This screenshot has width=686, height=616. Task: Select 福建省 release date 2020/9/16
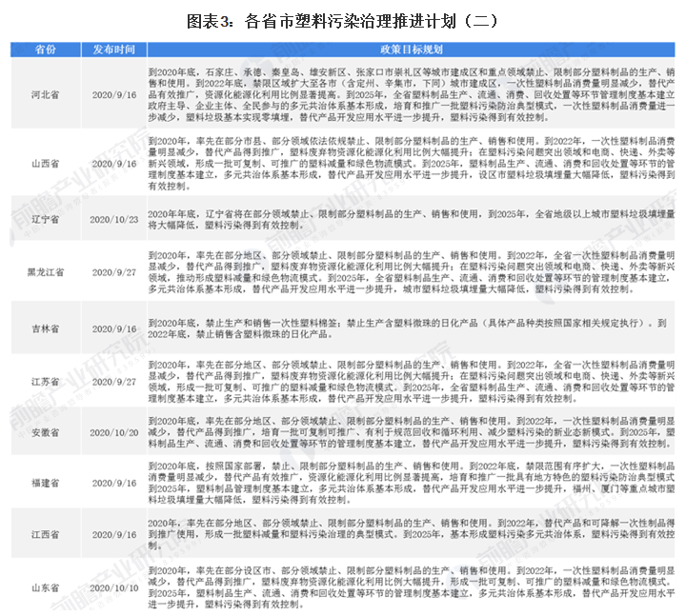[x=114, y=483]
